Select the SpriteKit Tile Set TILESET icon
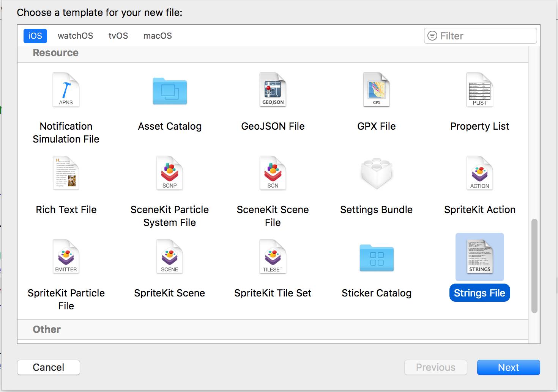Image resolution: width=558 pixels, height=392 pixels. [x=273, y=257]
